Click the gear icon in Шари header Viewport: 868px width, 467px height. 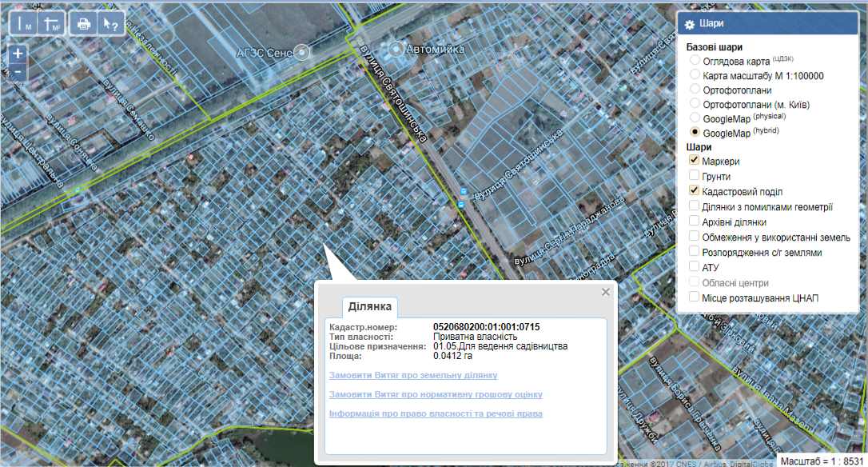click(689, 24)
